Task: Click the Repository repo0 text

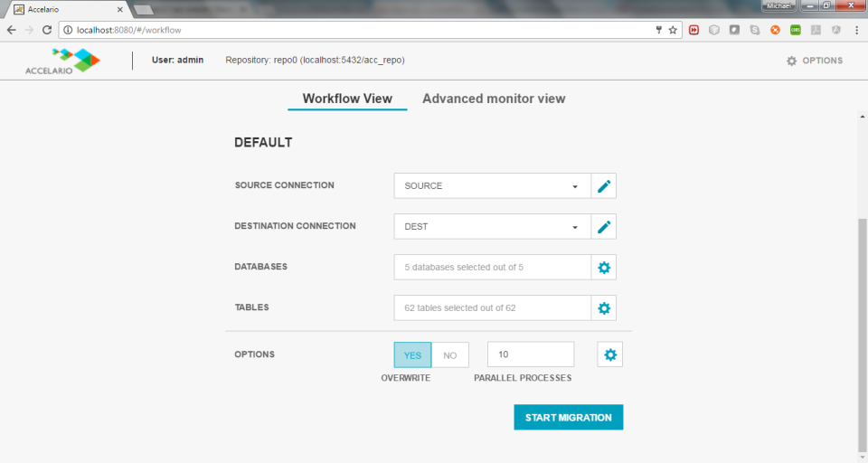Action: (x=315, y=60)
